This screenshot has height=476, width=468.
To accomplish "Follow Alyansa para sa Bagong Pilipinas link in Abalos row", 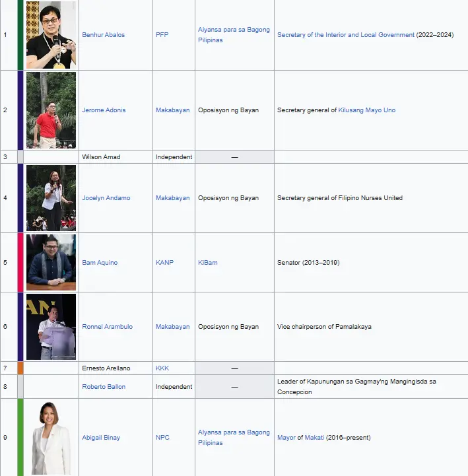I will pos(234,34).
